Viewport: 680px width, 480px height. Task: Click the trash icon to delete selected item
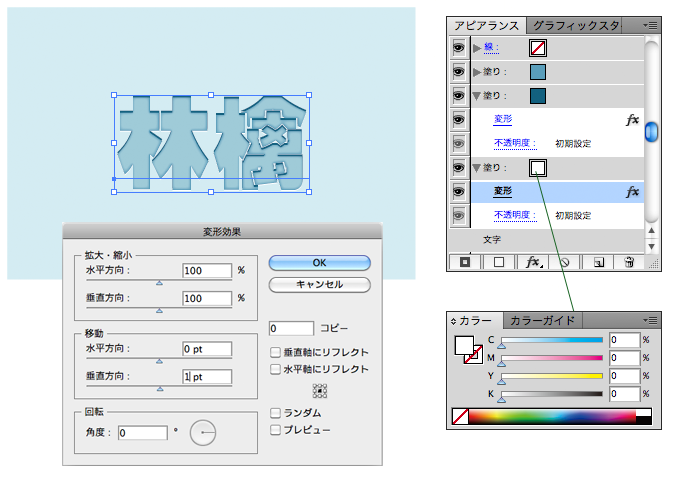[x=629, y=263]
